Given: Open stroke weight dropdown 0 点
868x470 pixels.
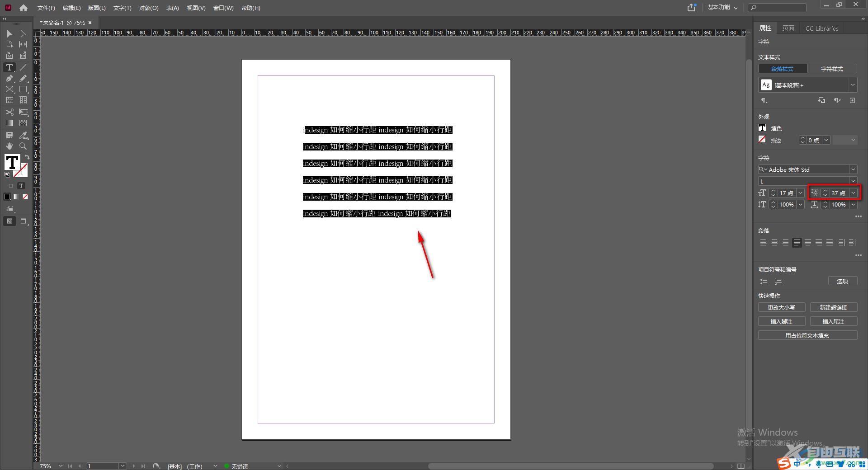Looking at the screenshot, I should [x=826, y=140].
